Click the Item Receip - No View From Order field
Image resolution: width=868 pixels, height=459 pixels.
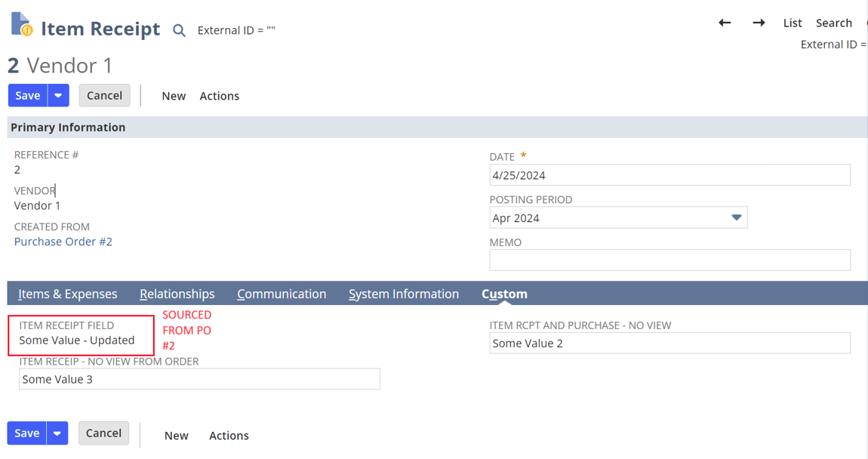point(199,379)
